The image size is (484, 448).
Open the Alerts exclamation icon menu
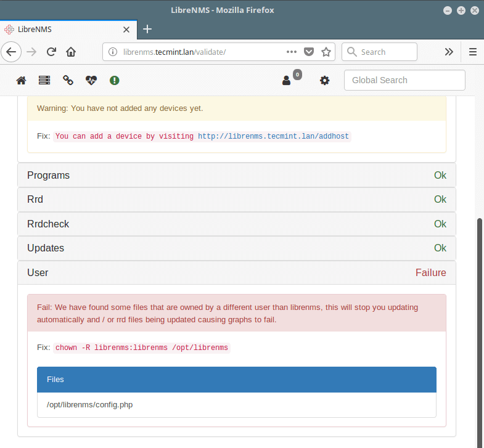[x=115, y=81]
